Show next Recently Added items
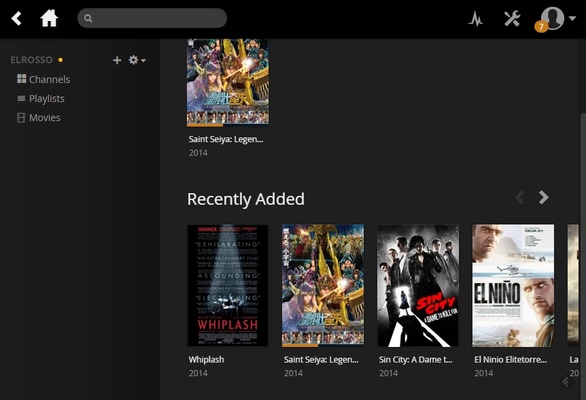This screenshot has height=400, width=586. pyautogui.click(x=544, y=197)
